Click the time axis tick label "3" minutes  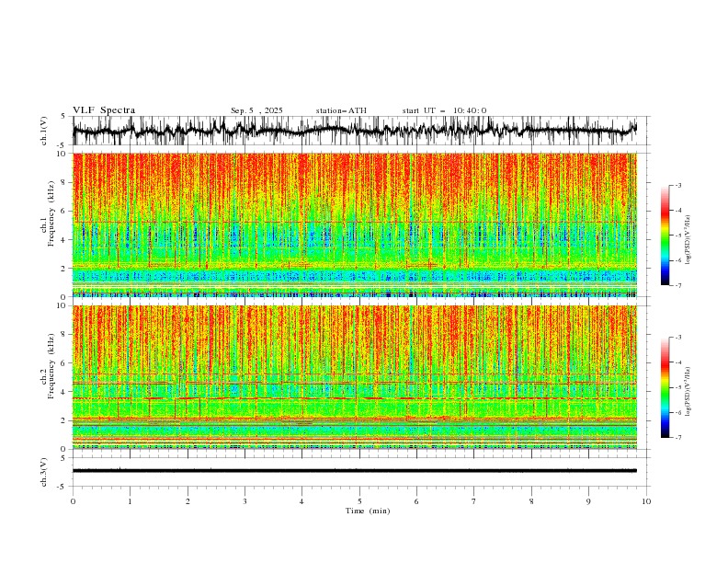pos(245,501)
